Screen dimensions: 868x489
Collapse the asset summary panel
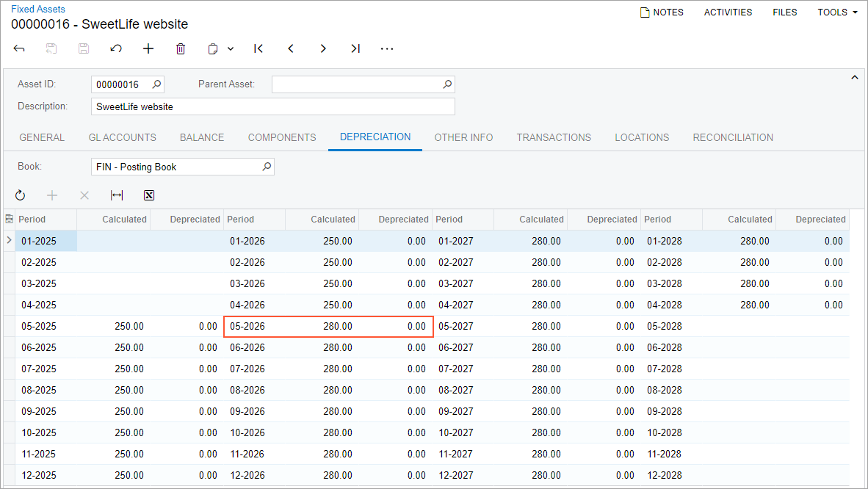854,77
